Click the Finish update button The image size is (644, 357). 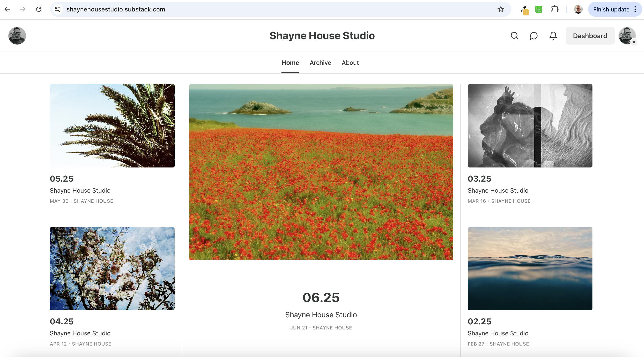pos(611,9)
